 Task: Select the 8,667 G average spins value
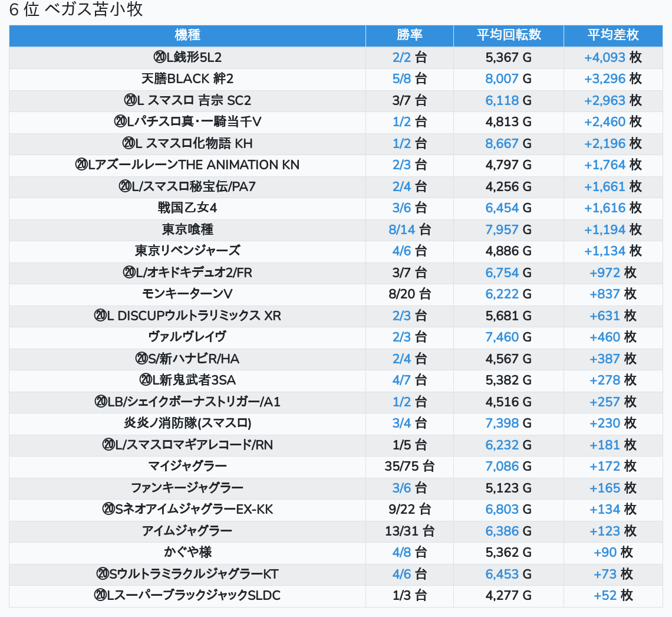click(508, 143)
